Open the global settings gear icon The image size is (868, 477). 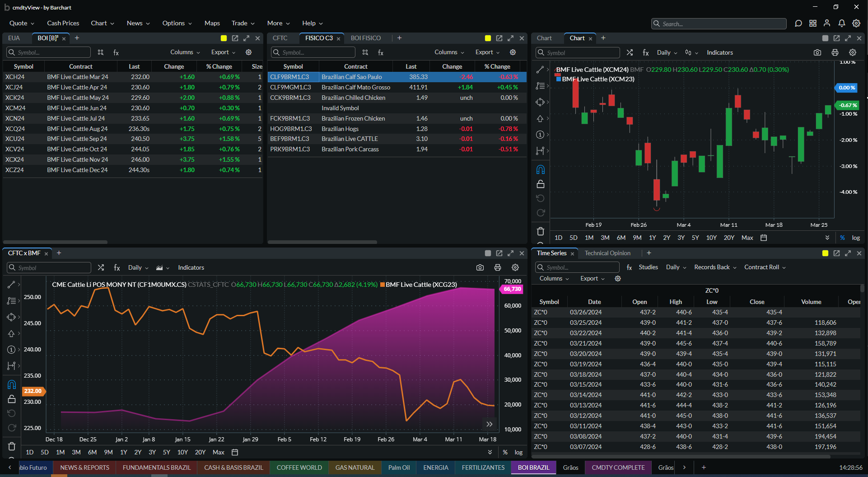tap(856, 23)
